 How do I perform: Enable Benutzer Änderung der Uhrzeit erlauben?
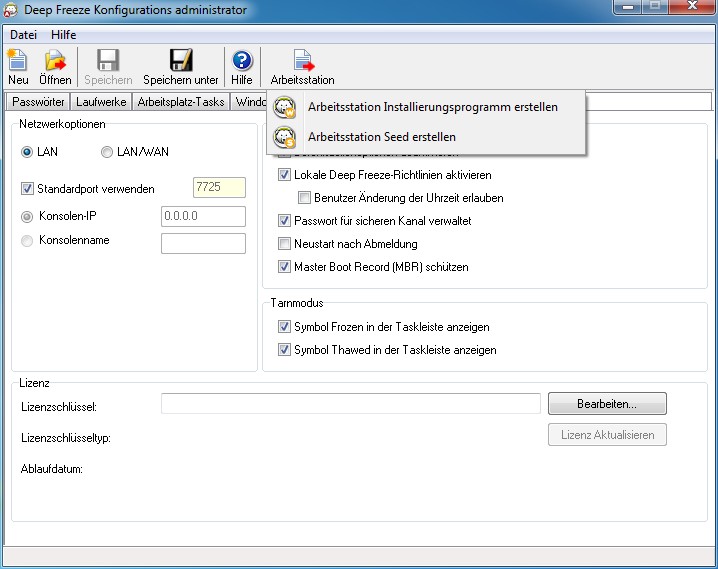coord(304,198)
